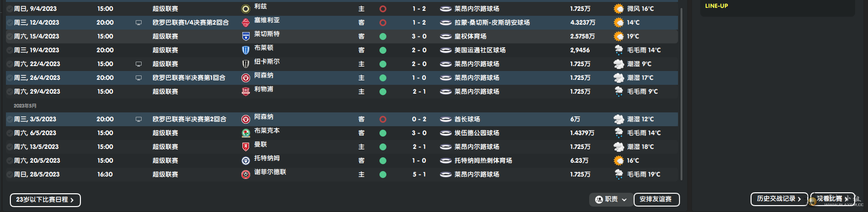The image size is (868, 212).
Task: Click the Tottenham club badge icon
Action: click(x=245, y=161)
